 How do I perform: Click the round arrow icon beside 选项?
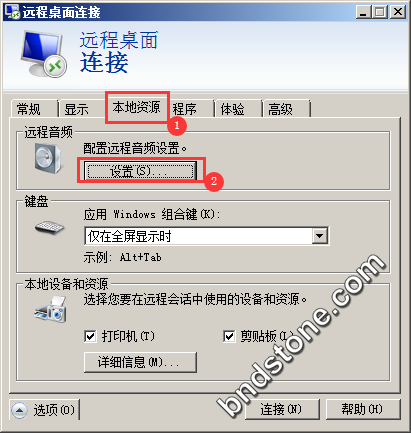point(19,410)
